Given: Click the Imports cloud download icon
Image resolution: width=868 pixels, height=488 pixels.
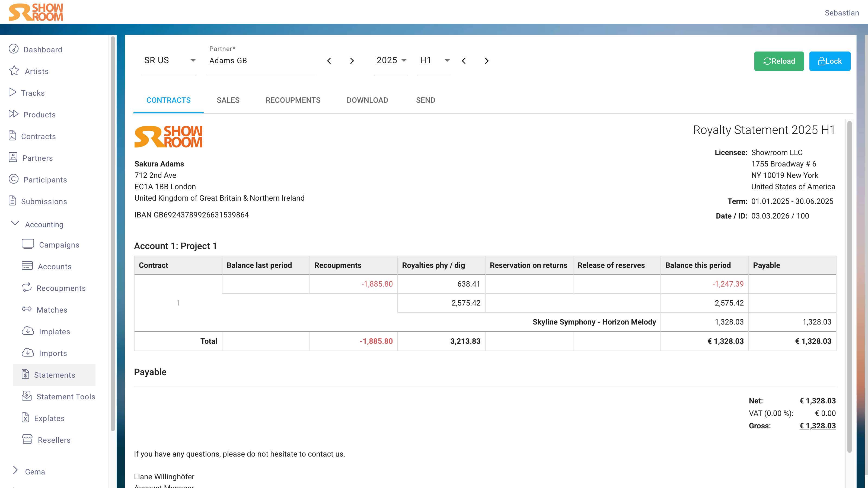Looking at the screenshot, I should click(28, 353).
